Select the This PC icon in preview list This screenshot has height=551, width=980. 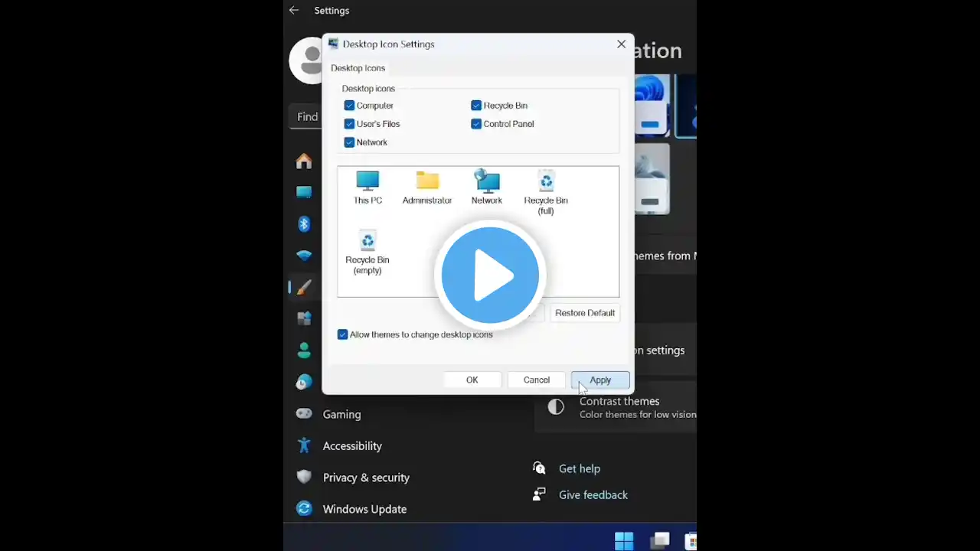[367, 187]
